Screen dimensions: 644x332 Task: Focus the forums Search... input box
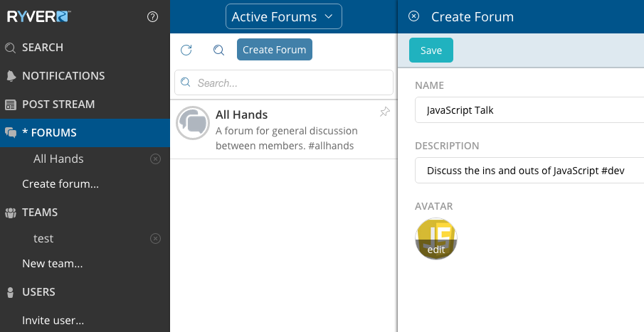(284, 82)
